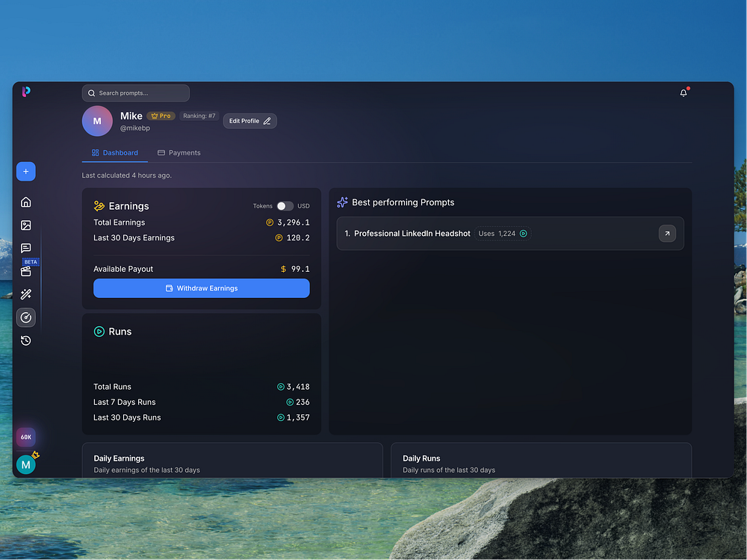Switch to the Payments tab
Image resolution: width=747 pixels, height=560 pixels.
tap(179, 153)
